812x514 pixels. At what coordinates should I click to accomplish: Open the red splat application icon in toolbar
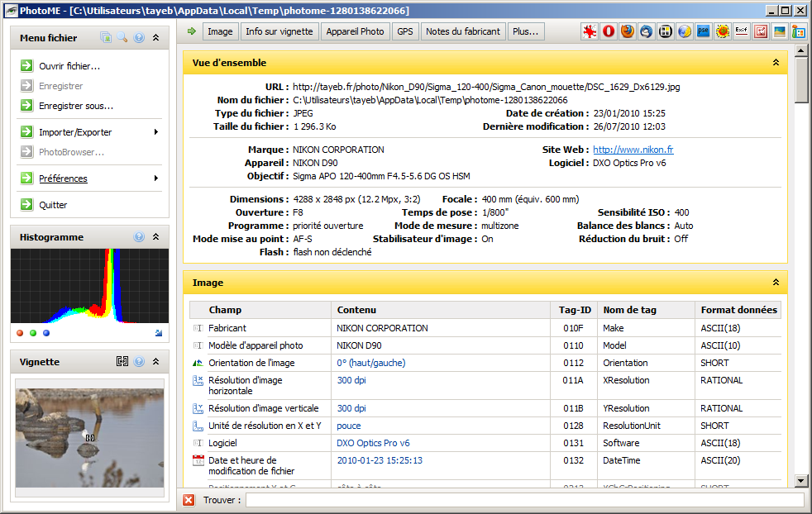pyautogui.click(x=590, y=31)
